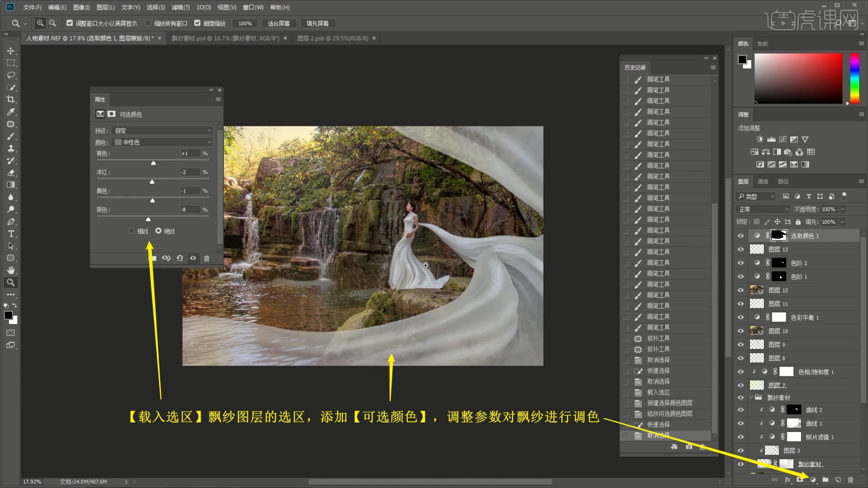The image size is (868, 488).
Task: Click the delete adjustment trash icon in Properties
Action: coord(207,258)
